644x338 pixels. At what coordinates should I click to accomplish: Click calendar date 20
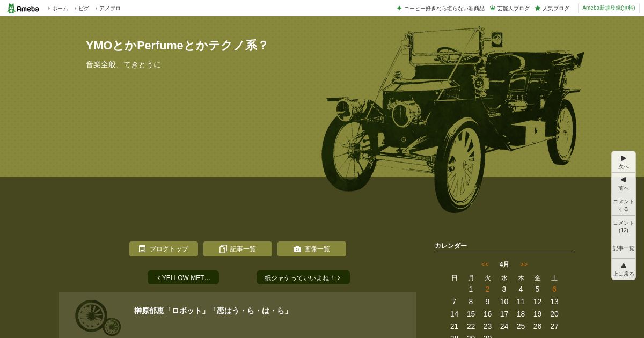click(x=554, y=314)
